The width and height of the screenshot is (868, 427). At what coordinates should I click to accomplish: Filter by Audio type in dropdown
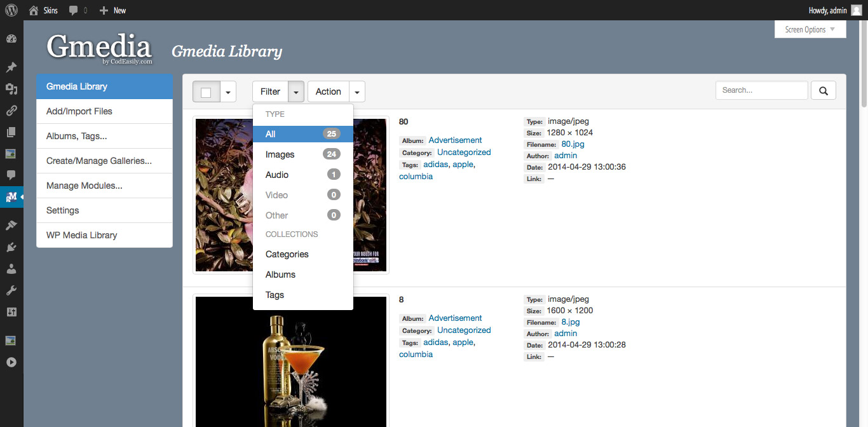(x=277, y=175)
